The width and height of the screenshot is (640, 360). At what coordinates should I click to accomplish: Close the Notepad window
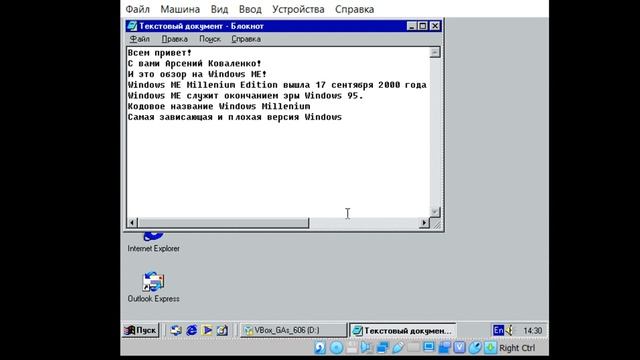tap(435, 26)
